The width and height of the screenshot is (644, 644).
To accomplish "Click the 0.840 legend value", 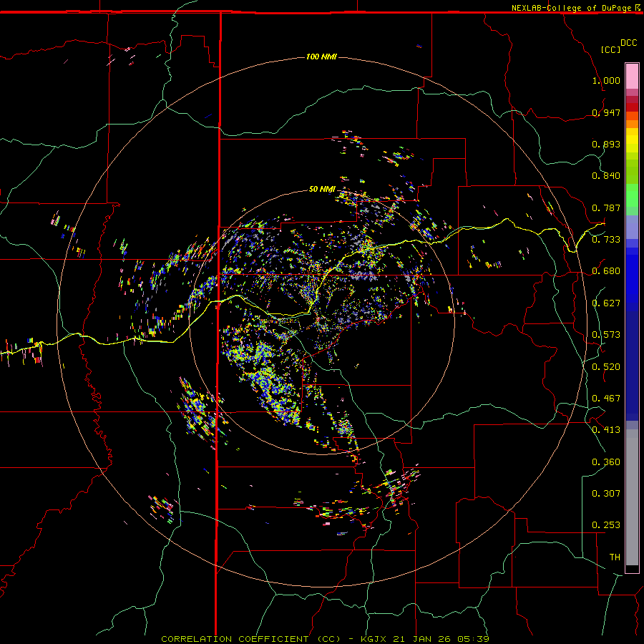I will pyautogui.click(x=606, y=176).
